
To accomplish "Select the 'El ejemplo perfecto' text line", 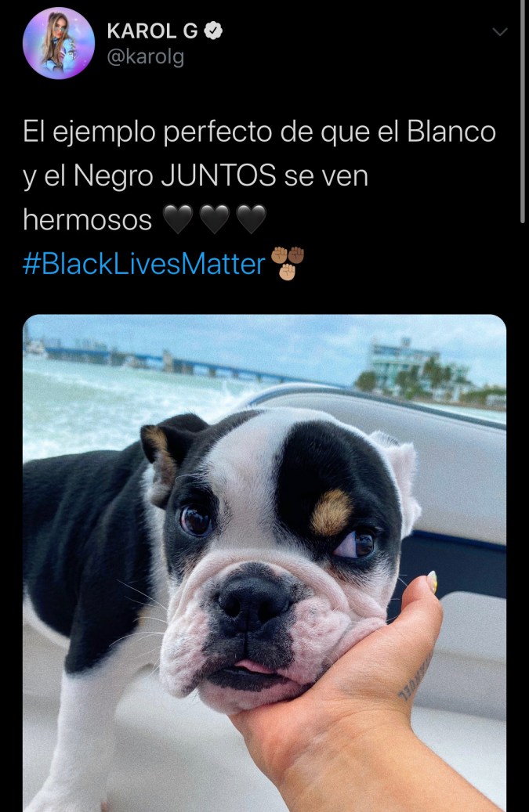I will [x=259, y=132].
